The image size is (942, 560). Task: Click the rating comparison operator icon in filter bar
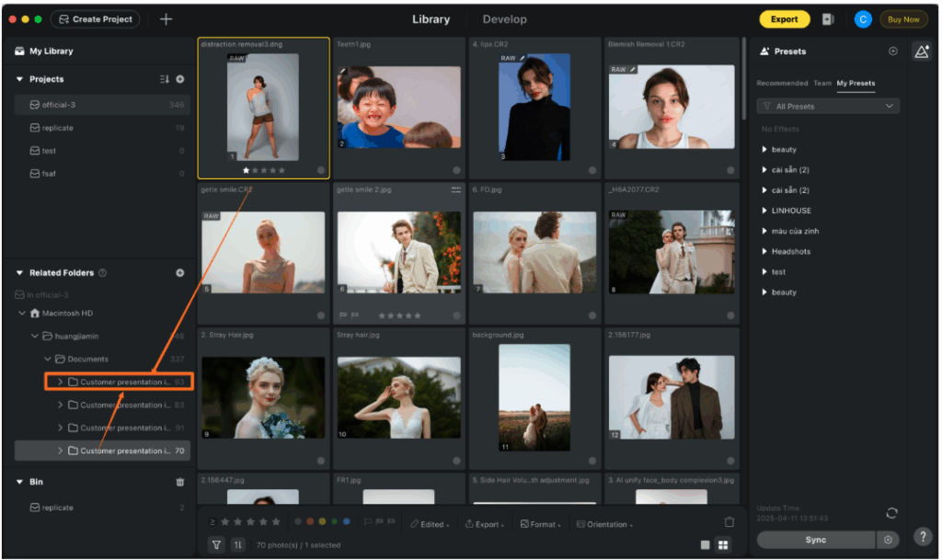tap(213, 522)
